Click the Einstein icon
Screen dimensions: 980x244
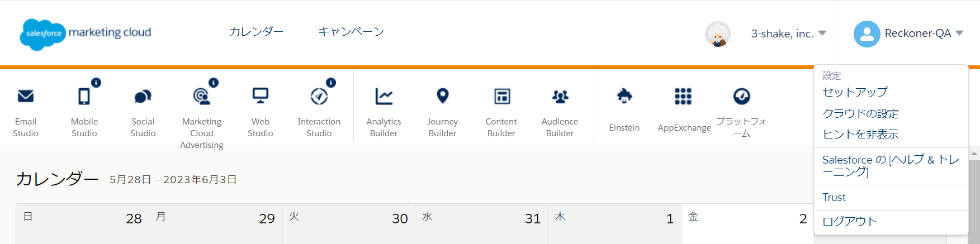pyautogui.click(x=624, y=96)
